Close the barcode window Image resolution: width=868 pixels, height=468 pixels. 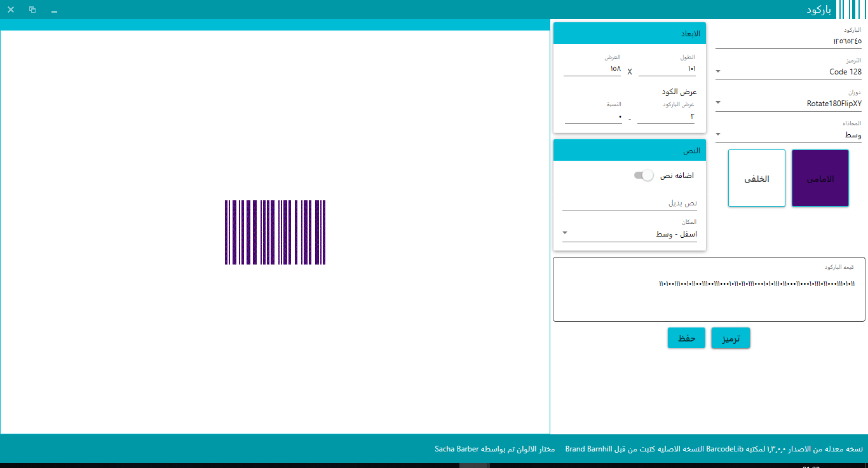tap(11, 10)
